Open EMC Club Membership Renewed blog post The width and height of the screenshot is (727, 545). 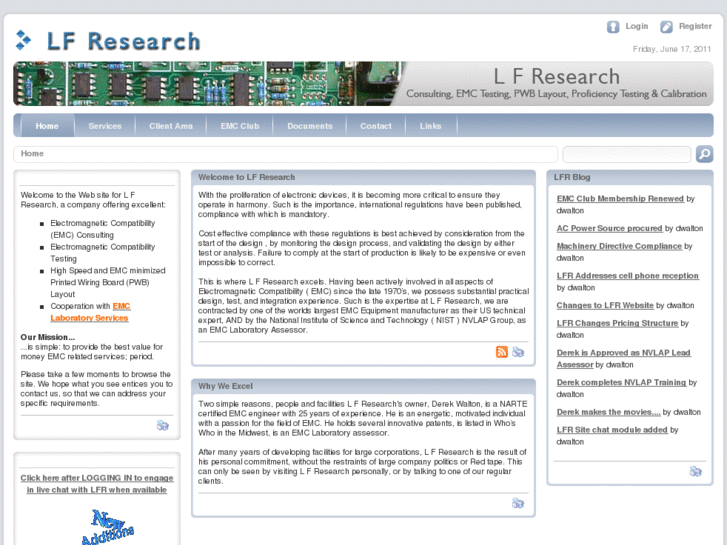coord(620,199)
